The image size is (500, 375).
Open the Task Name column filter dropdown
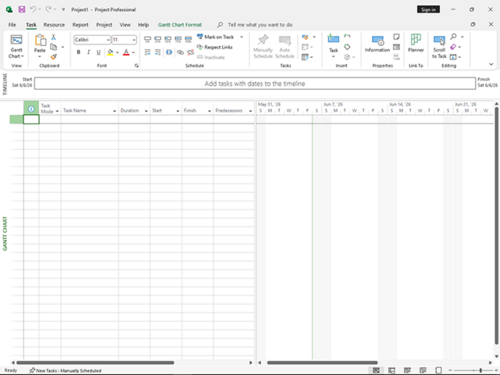coord(114,111)
